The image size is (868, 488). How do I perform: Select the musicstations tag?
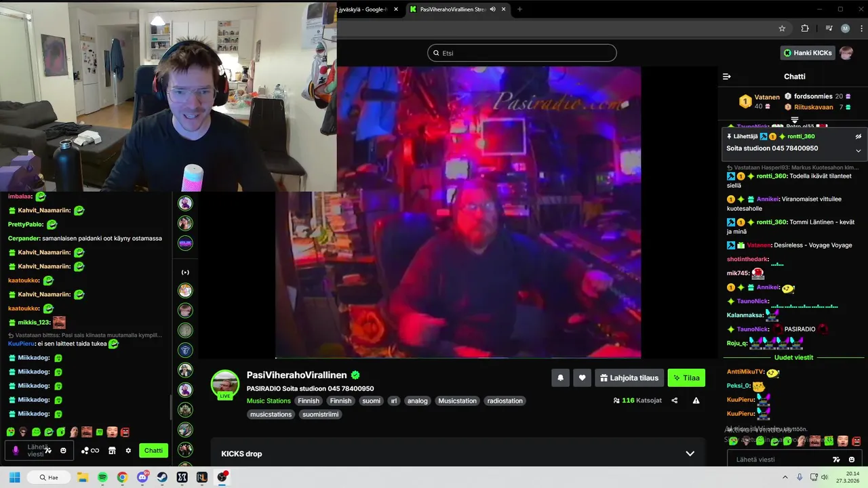pos(271,414)
